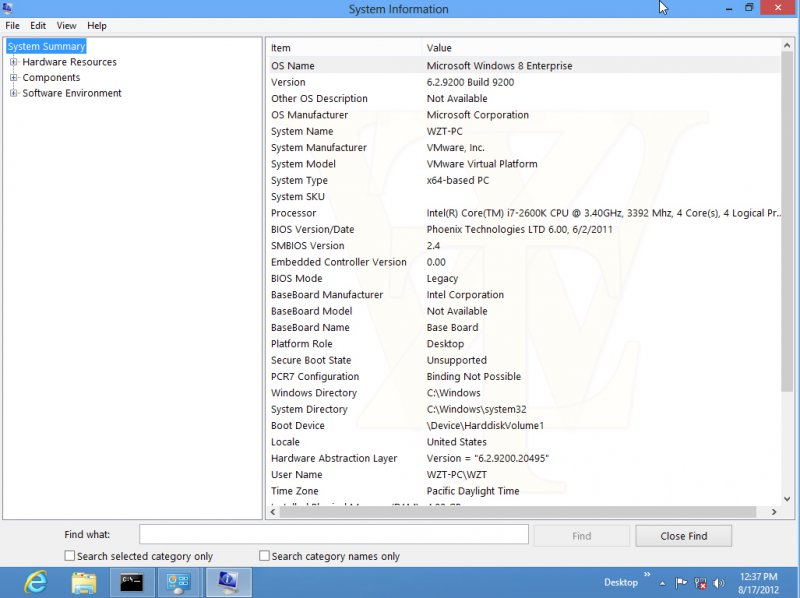This screenshot has width=800, height=598.
Task: Check Search category names only option
Action: (x=265, y=556)
